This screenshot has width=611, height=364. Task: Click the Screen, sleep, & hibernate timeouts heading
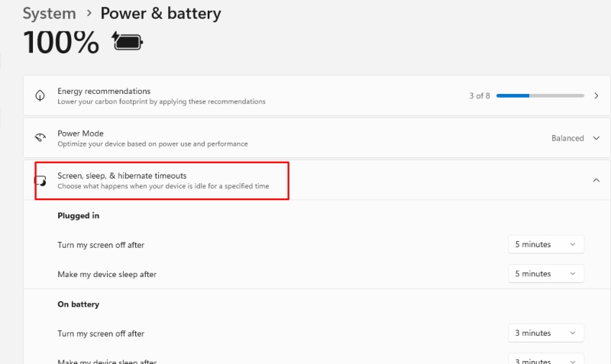[x=122, y=176]
